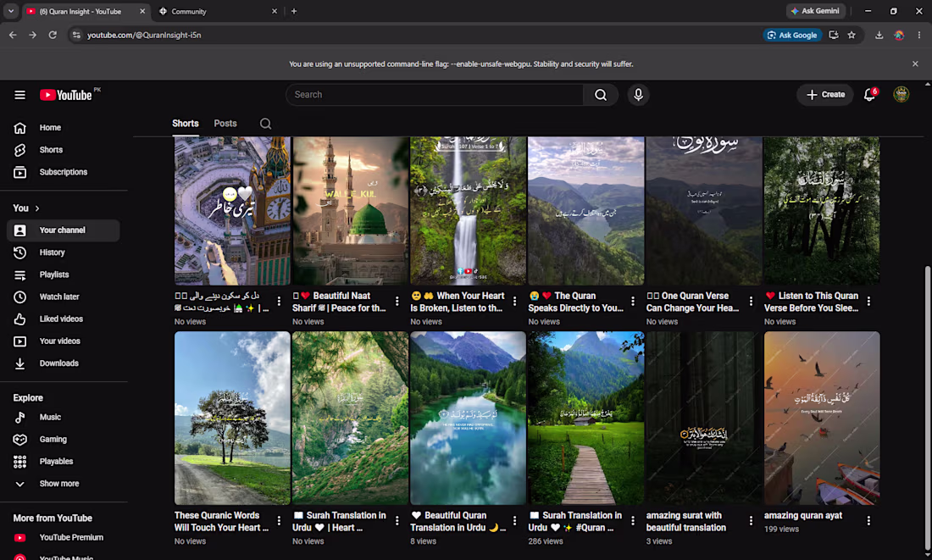Search within the channel using the magnifier icon
Viewport: 932px width, 560px height.
click(x=266, y=124)
